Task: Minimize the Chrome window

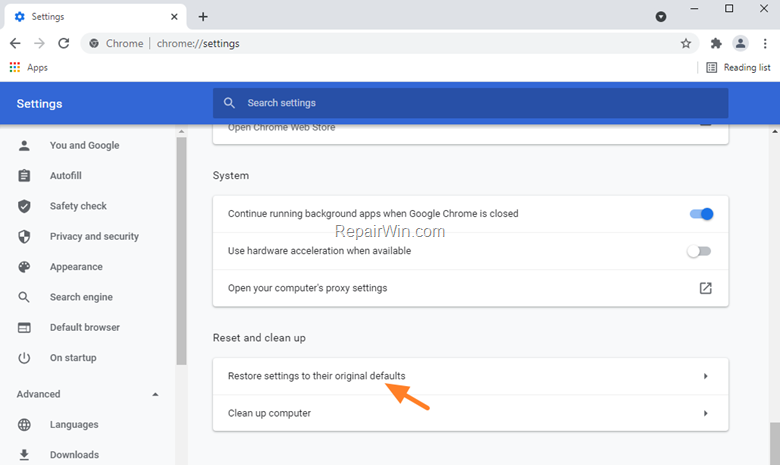Action: pyautogui.click(x=694, y=8)
